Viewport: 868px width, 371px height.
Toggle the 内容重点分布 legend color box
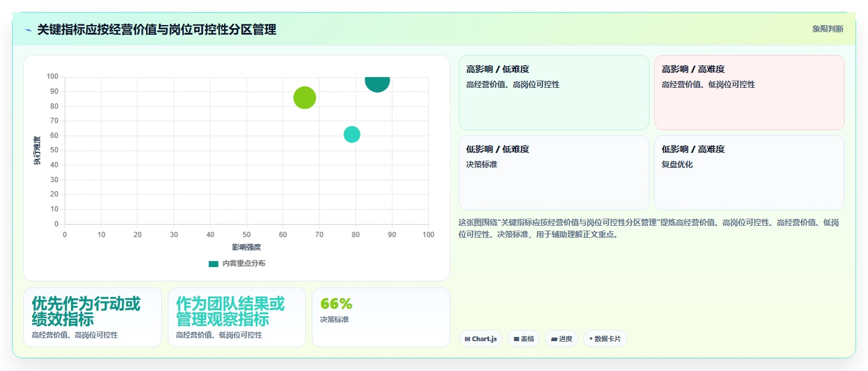[213, 263]
